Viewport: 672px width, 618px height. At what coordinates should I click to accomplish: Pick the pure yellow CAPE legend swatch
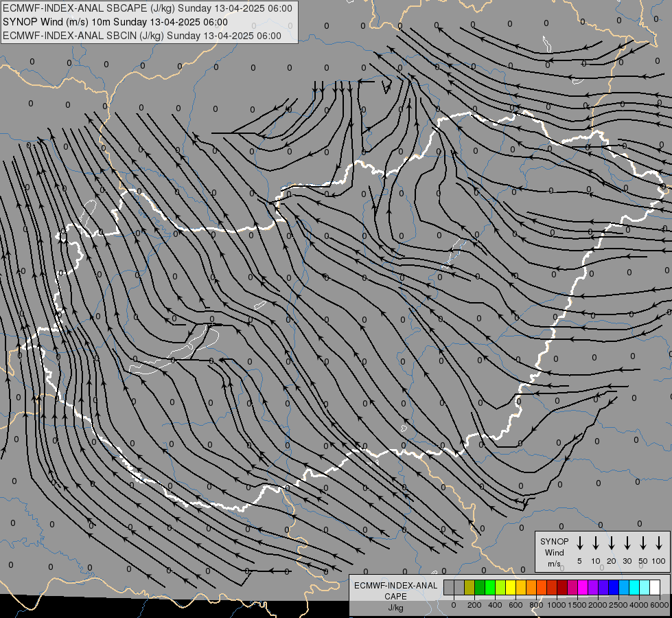pos(511,587)
